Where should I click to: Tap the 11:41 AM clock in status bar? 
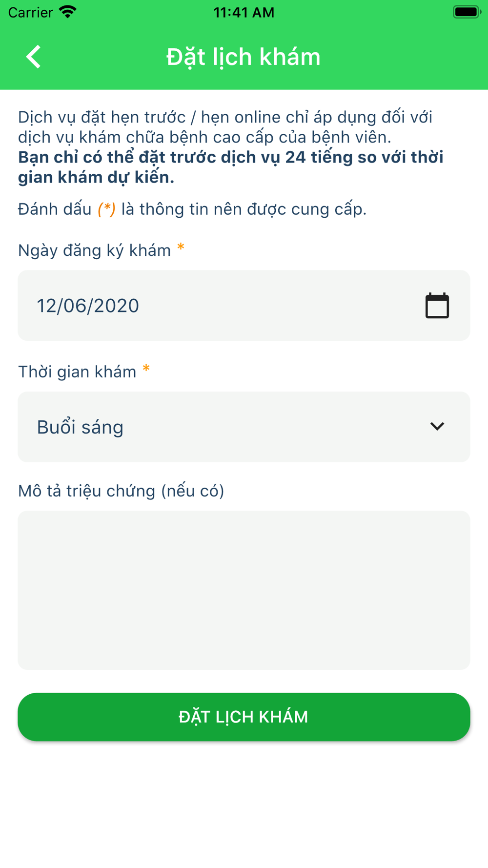coord(244,12)
